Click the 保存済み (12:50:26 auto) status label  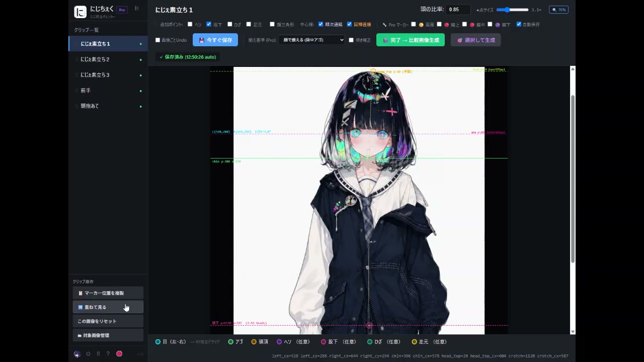click(188, 57)
